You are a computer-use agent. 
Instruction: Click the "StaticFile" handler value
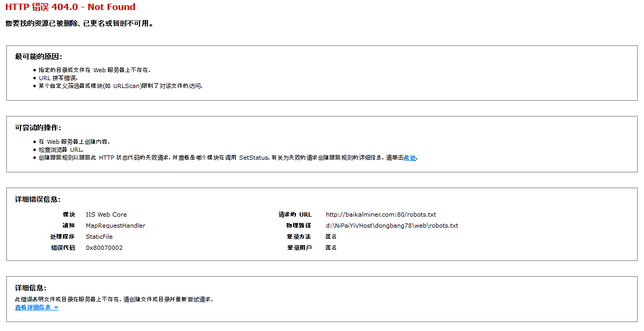[x=99, y=237]
